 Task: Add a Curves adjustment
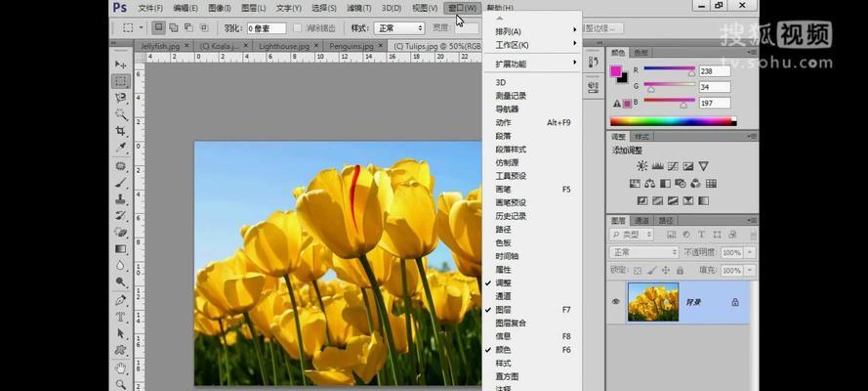(673, 166)
